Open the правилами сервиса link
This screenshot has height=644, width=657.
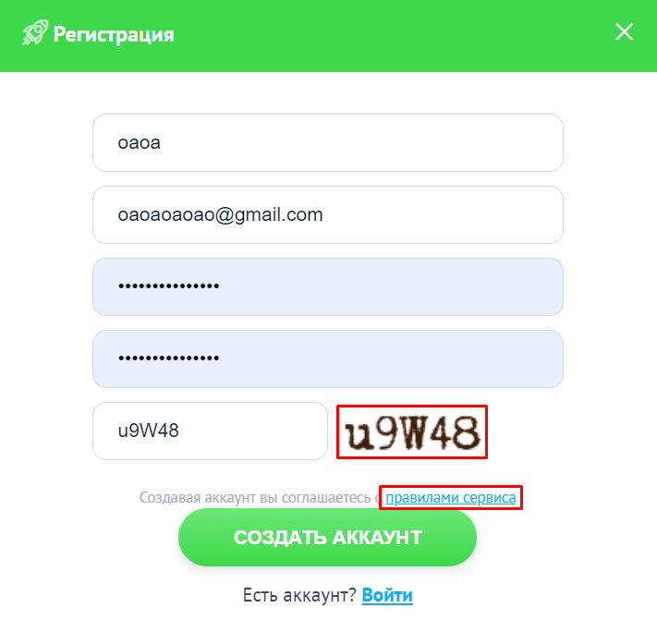point(451,498)
